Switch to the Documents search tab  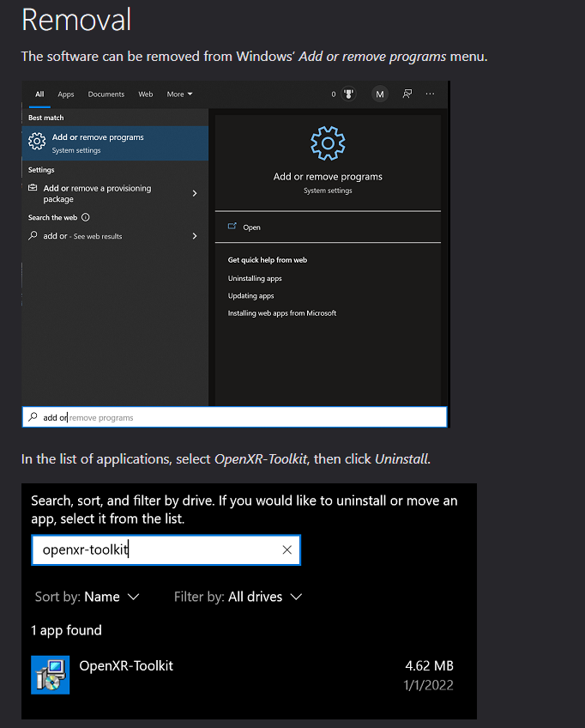[106, 94]
